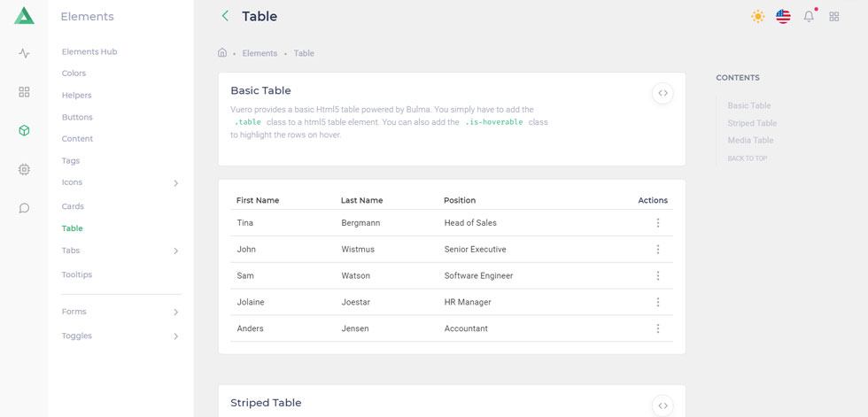The image size is (868, 417).
Task: Open Colors page in sidebar
Action: (74, 73)
